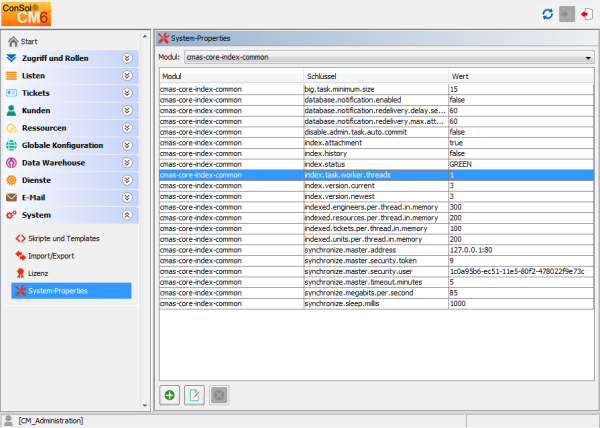Sort by the Modul column header

coord(231,76)
